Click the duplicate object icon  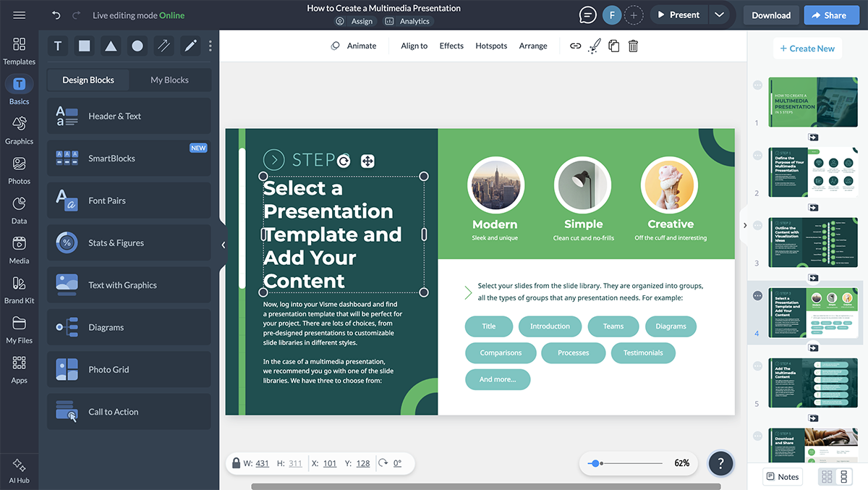(613, 46)
